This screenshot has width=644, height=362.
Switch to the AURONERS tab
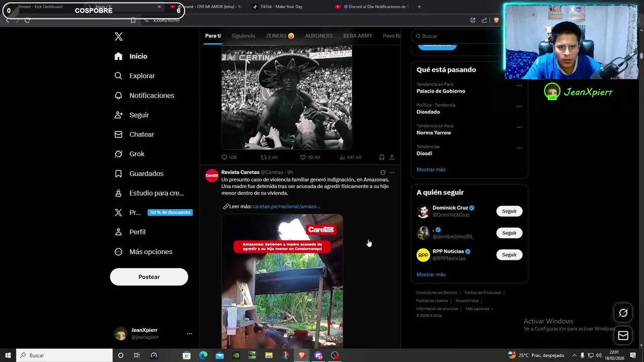[x=319, y=36]
